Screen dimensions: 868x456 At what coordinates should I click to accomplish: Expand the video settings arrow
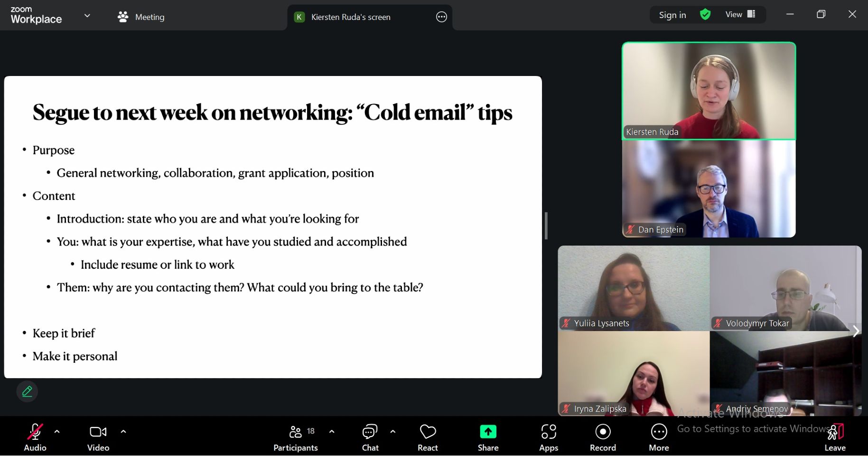tap(123, 432)
